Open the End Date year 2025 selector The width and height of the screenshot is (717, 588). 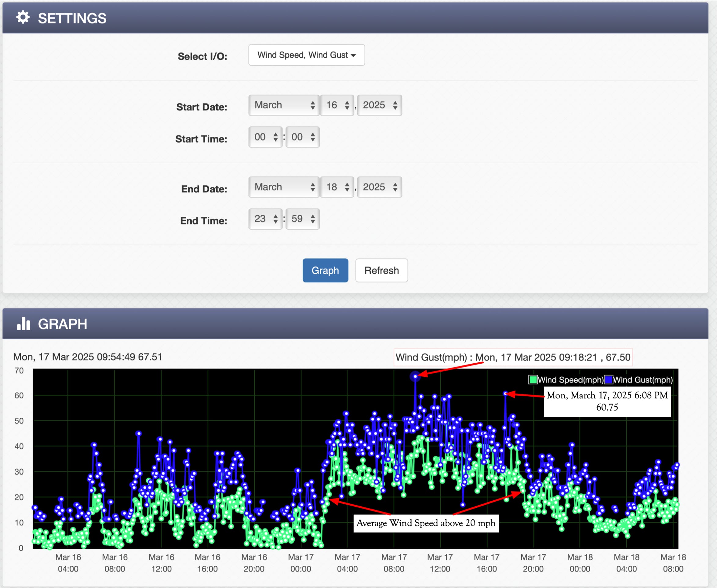380,187
